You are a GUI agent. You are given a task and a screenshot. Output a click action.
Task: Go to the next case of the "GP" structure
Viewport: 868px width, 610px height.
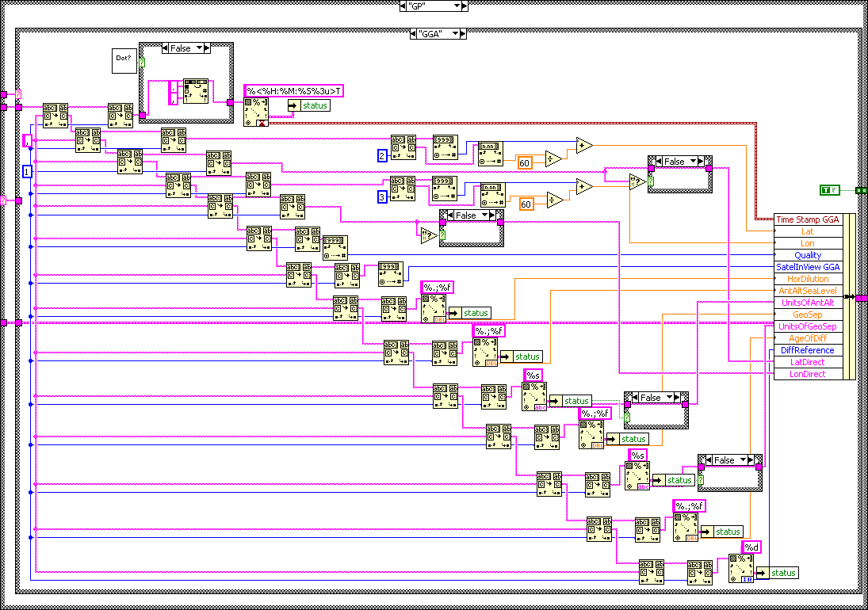[465, 6]
